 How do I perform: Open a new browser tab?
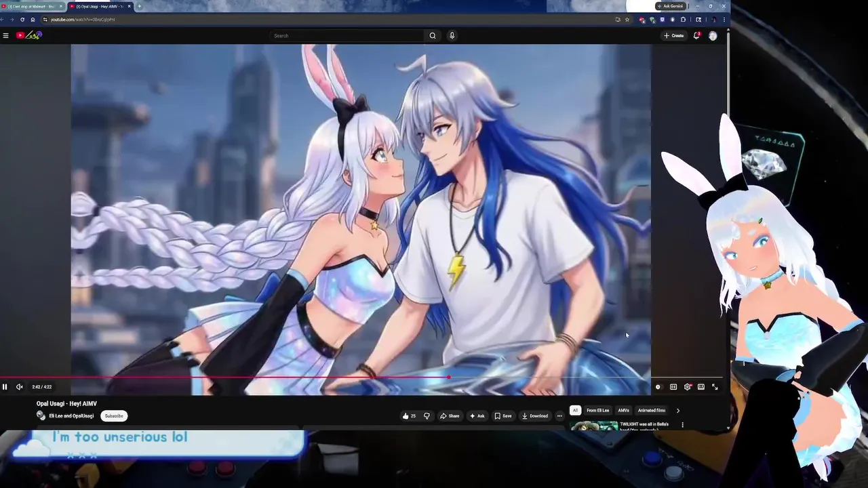click(139, 6)
